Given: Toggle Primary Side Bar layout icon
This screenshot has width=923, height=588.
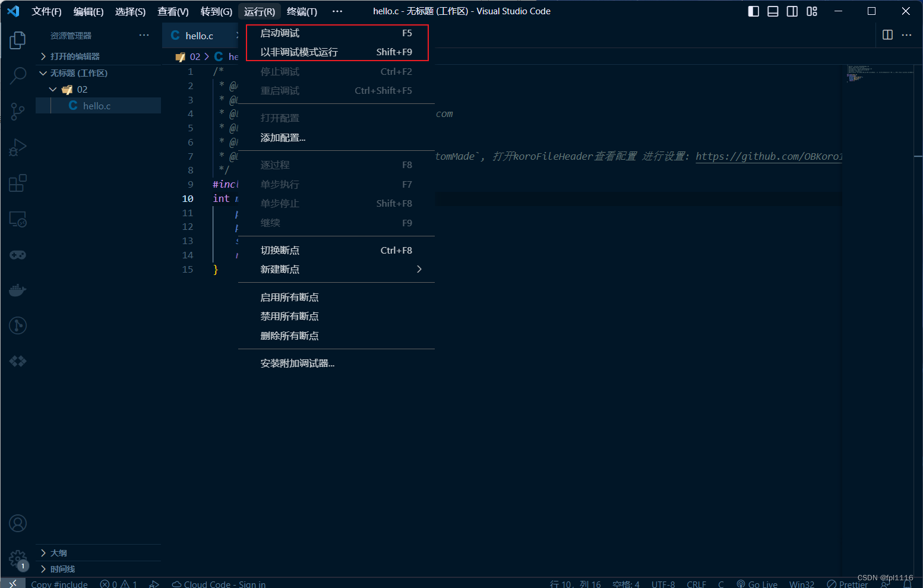Looking at the screenshot, I should (753, 11).
